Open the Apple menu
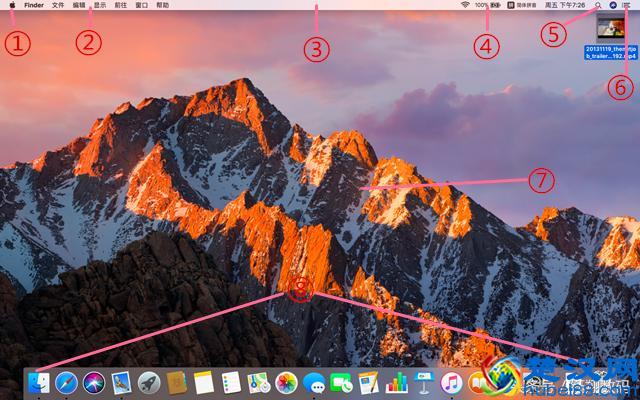This screenshot has width=640, height=400. (12, 5)
